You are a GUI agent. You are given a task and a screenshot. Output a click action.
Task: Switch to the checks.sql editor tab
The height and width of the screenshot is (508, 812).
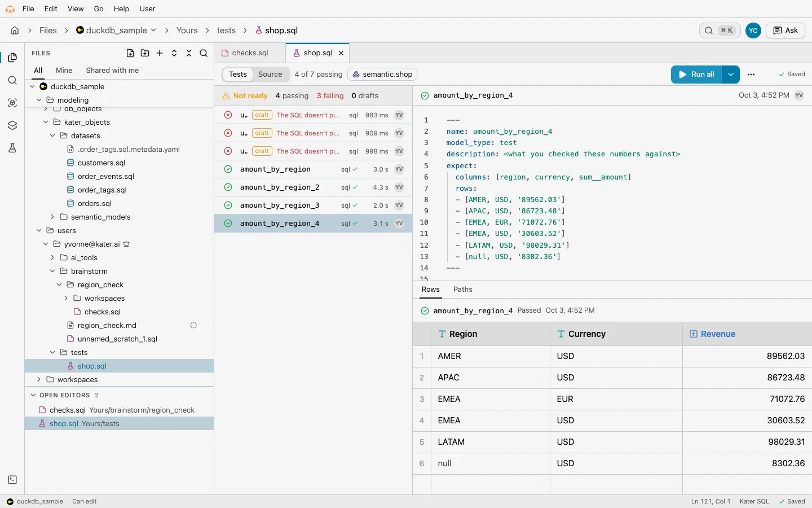pos(250,53)
